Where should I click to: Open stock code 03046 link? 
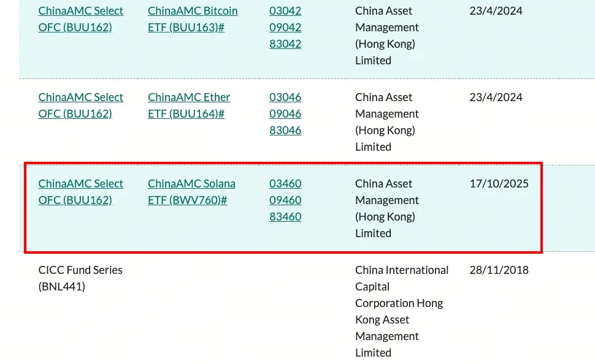pos(285,97)
